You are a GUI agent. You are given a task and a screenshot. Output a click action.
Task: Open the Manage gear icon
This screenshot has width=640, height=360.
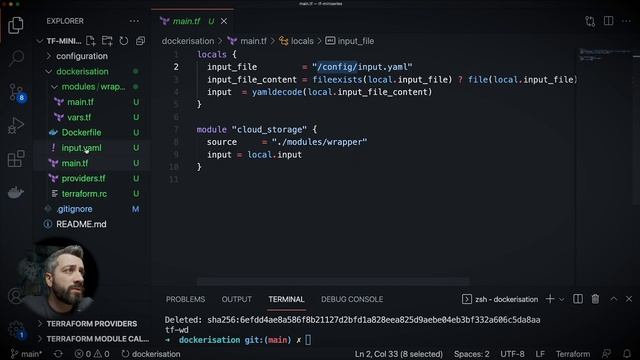pyautogui.click(x=16, y=329)
